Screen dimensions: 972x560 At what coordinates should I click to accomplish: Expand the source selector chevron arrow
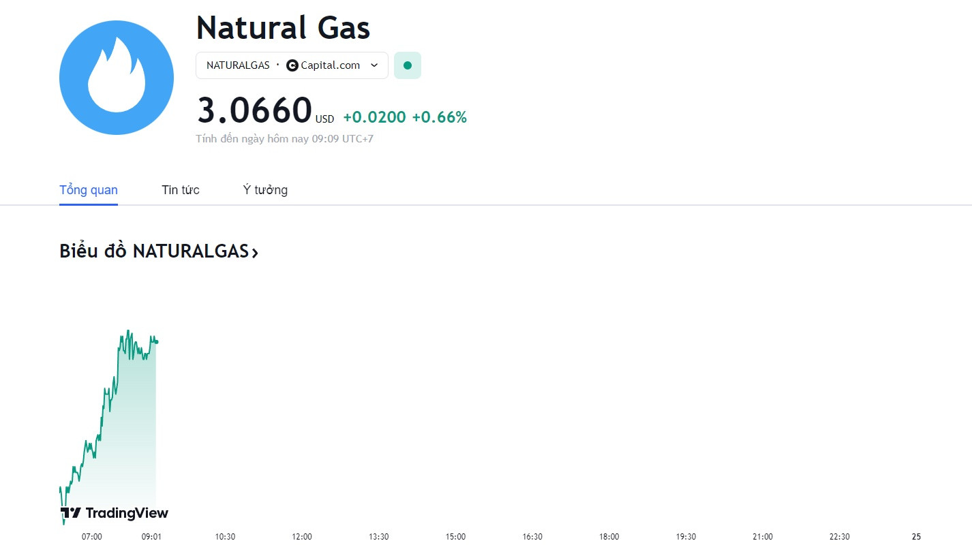pos(374,65)
